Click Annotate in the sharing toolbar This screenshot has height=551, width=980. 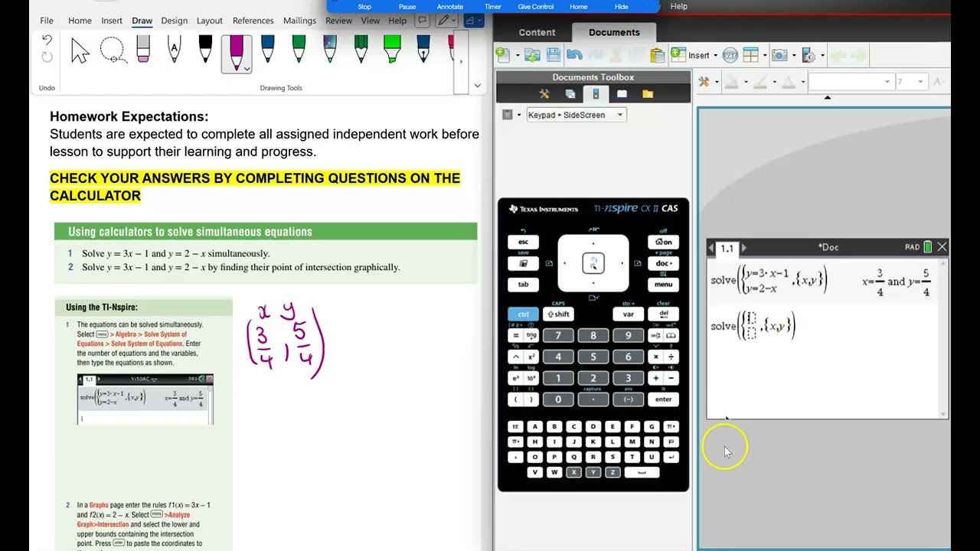450,7
